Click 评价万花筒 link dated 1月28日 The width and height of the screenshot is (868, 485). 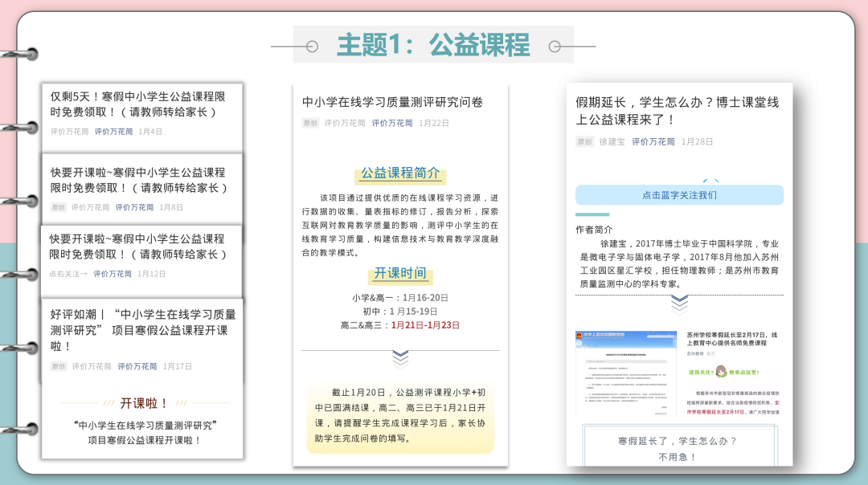tap(653, 141)
